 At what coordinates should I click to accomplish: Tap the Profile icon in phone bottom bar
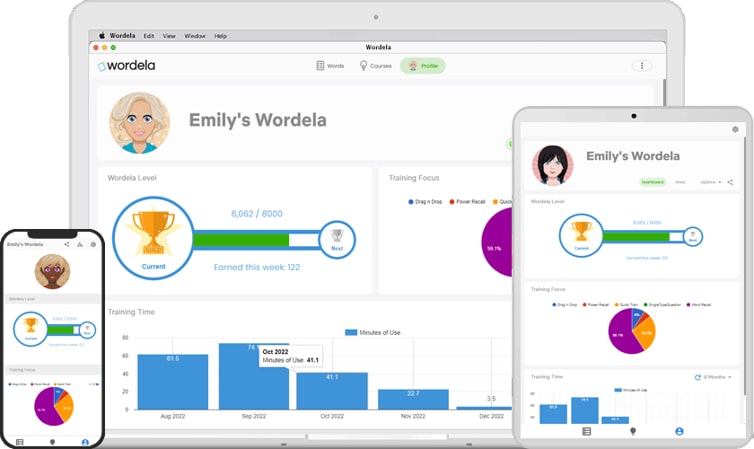(x=85, y=442)
